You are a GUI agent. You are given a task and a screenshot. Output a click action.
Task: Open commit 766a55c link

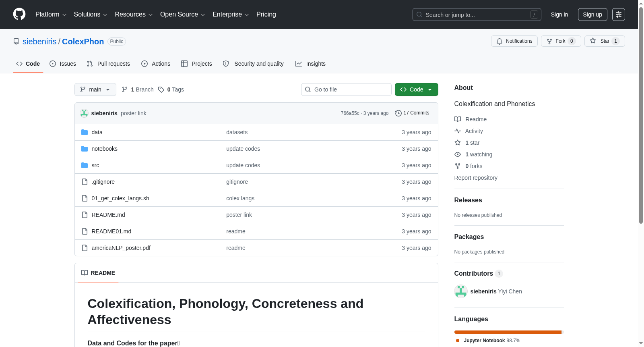click(350, 113)
